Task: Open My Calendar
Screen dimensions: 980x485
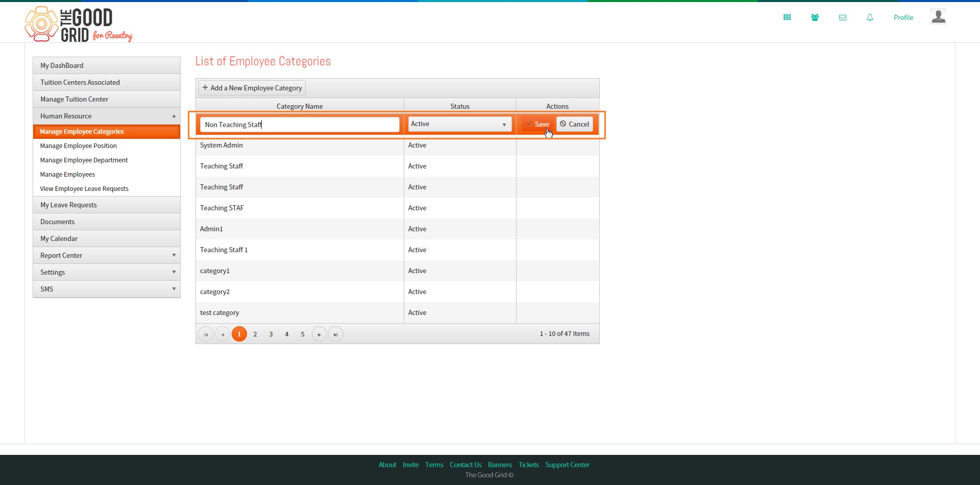Action: (x=107, y=238)
